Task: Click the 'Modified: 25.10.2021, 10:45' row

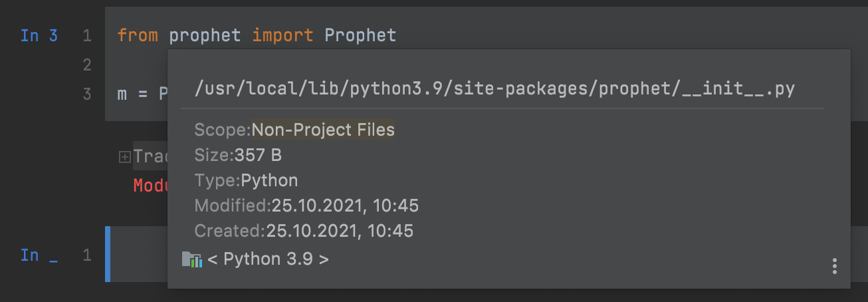Action: pyautogui.click(x=306, y=206)
